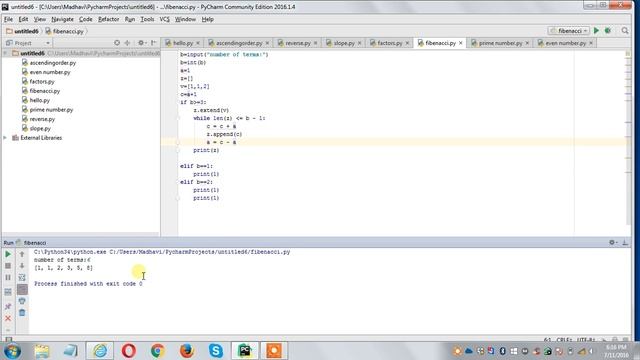Image resolution: width=640 pixels, height=360 pixels.
Task: Click the 'a = c - a' code line
Action: (221, 142)
